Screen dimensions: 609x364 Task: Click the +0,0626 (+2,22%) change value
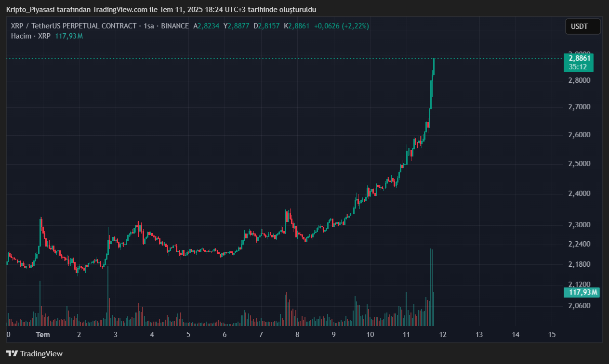click(341, 26)
